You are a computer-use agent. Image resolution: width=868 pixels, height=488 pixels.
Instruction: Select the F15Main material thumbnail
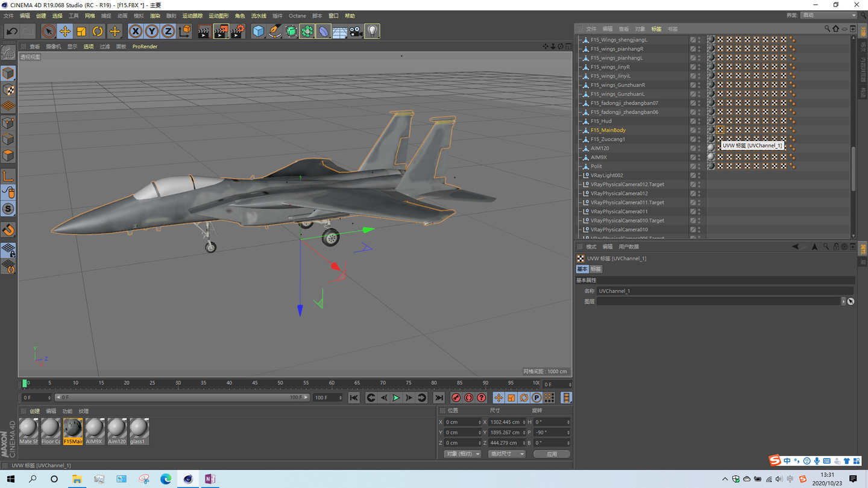coord(72,431)
